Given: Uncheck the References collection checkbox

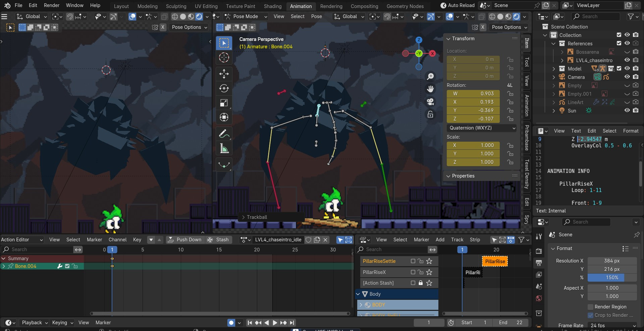Looking at the screenshot, I should coord(619,43).
